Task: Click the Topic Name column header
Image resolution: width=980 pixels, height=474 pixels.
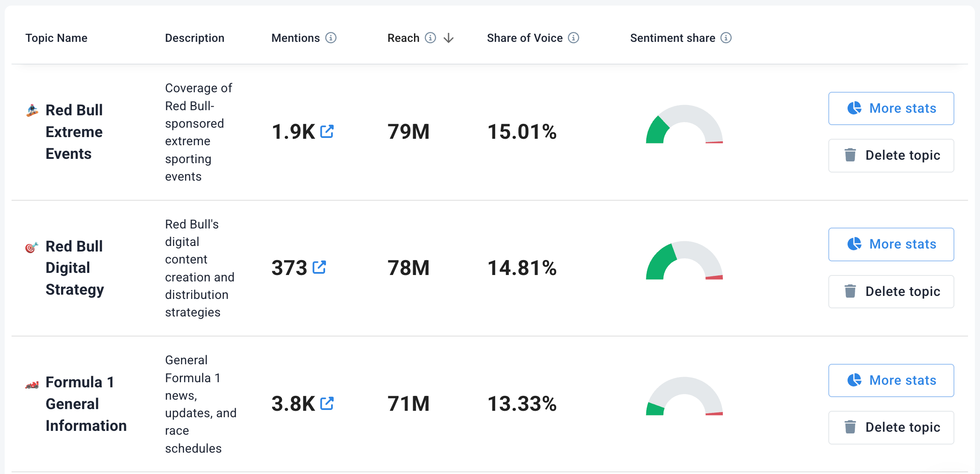Action: pyautogui.click(x=56, y=38)
